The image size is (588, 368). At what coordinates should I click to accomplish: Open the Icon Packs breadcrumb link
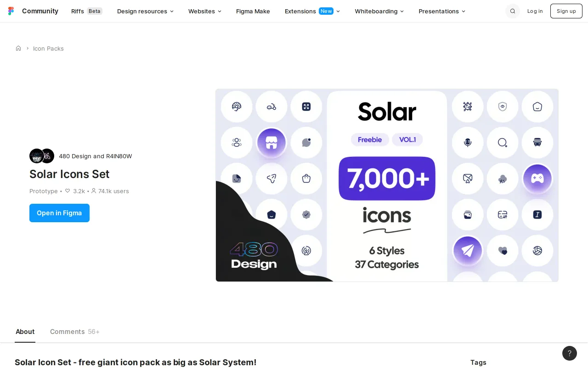tap(48, 48)
